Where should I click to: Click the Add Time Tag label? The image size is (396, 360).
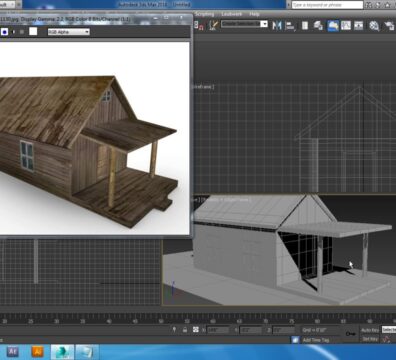coord(316,340)
